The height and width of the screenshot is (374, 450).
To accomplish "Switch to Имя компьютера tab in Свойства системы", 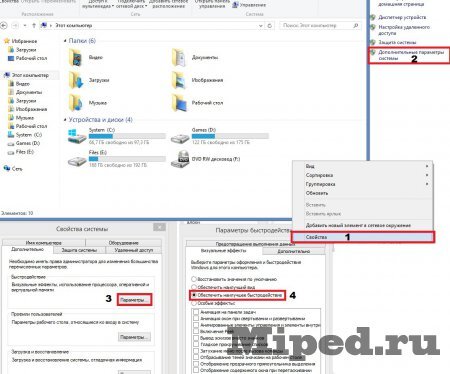I will click(x=44, y=243).
